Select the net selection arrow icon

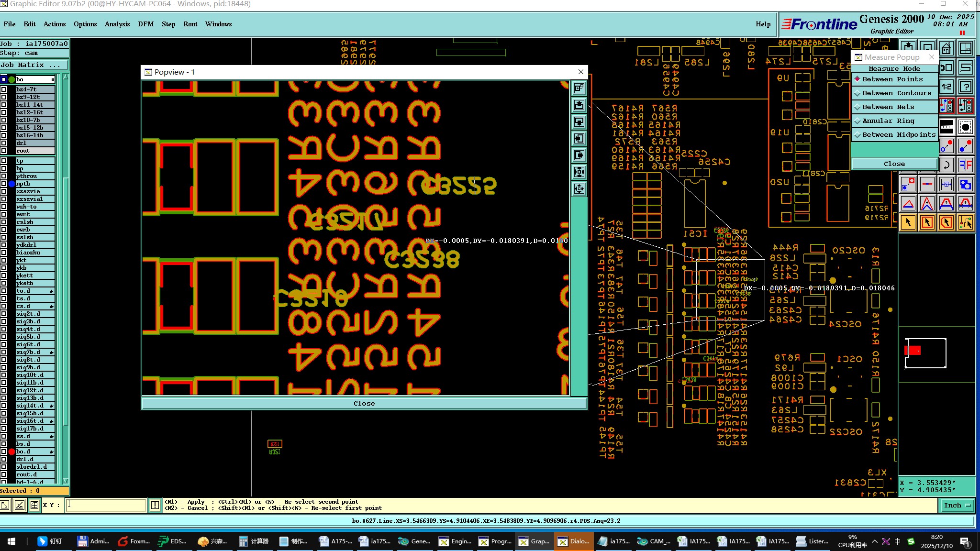(966, 222)
